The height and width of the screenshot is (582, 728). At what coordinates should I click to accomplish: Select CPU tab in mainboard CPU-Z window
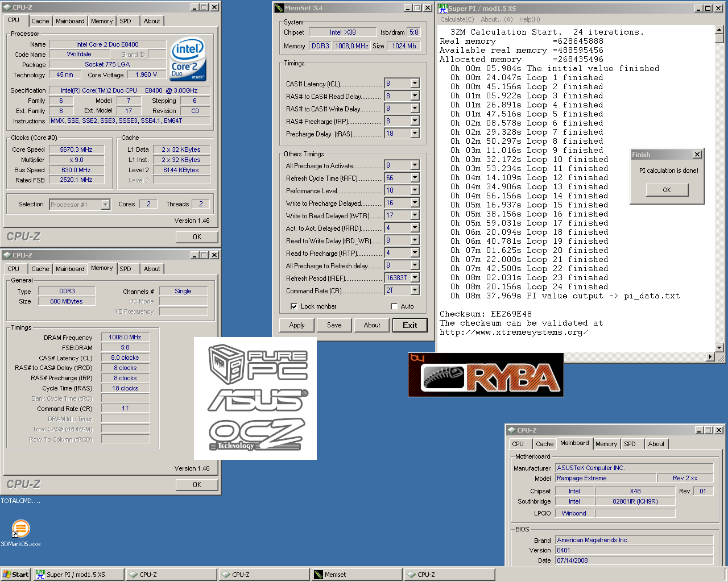tap(518, 444)
